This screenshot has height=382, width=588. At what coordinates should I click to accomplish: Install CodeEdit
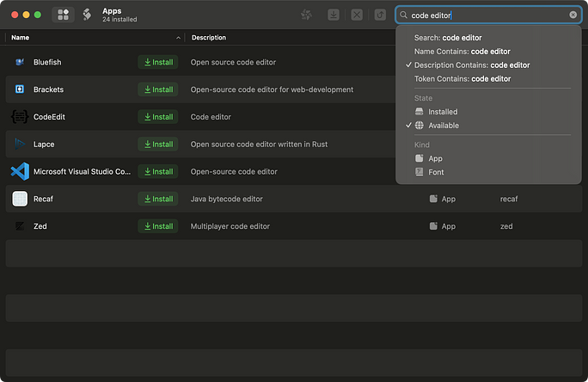click(x=158, y=117)
